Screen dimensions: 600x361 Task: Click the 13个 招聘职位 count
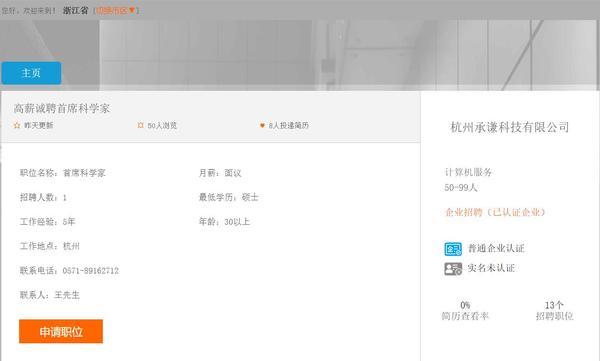click(x=554, y=310)
